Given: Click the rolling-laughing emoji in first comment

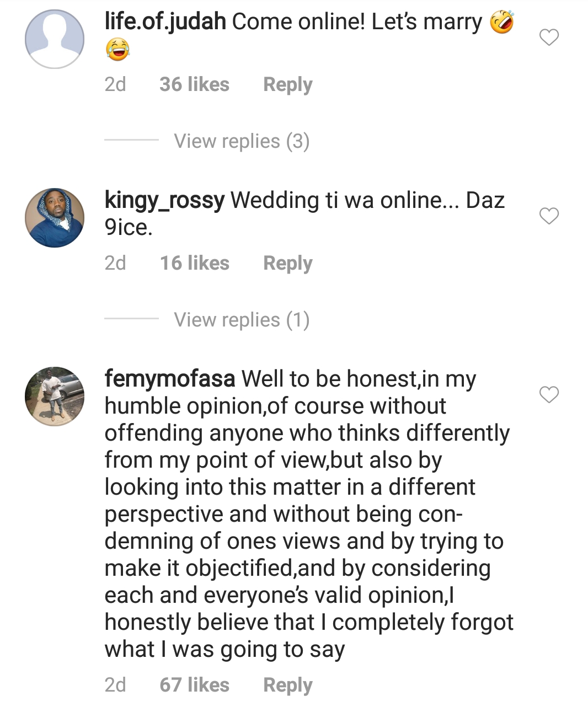Looking at the screenshot, I should click(501, 22).
